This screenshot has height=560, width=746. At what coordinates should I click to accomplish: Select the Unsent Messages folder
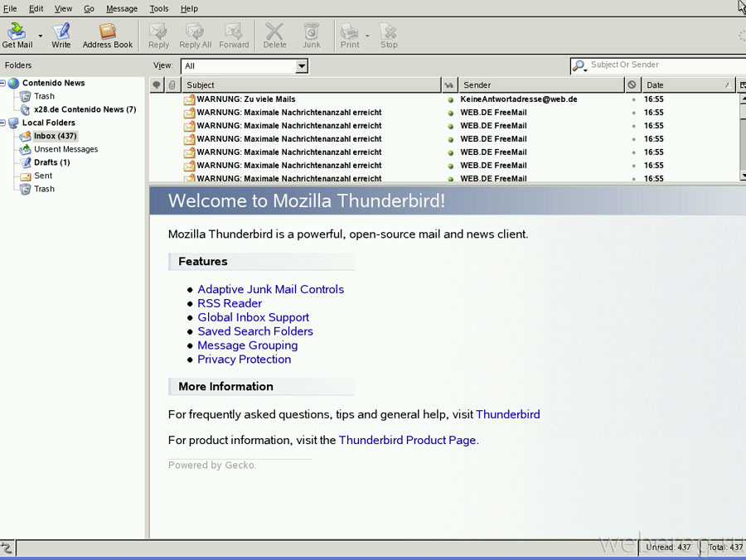coord(65,149)
